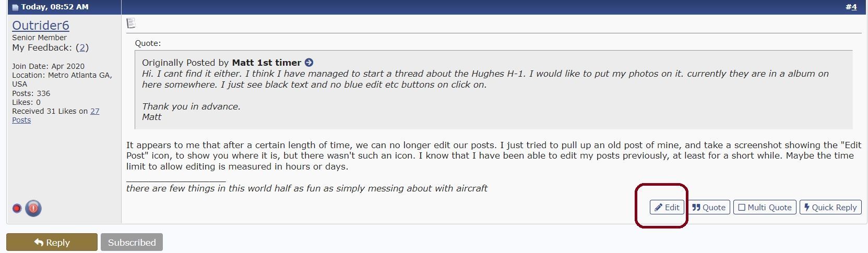Click the post document icon above Quote

point(131,23)
